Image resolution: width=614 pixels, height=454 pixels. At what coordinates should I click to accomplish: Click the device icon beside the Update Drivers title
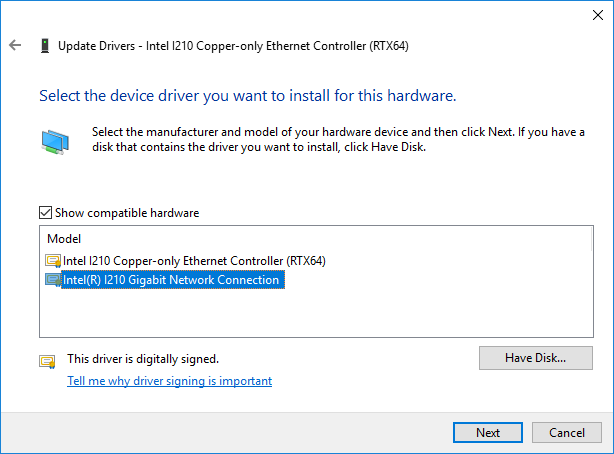coord(44,45)
